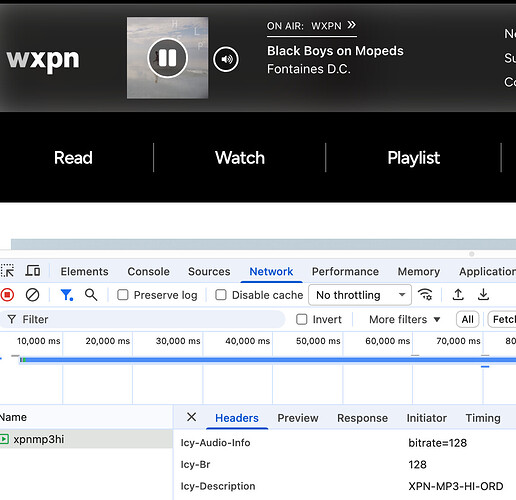Select the Headers detail tab
Viewport: 516px width, 500px height.
click(x=237, y=418)
